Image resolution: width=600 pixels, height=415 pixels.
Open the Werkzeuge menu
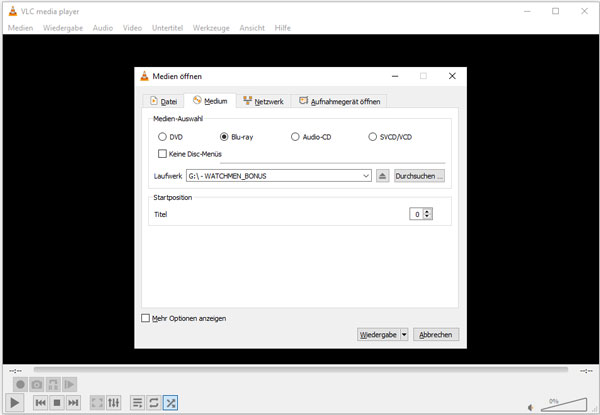point(211,28)
